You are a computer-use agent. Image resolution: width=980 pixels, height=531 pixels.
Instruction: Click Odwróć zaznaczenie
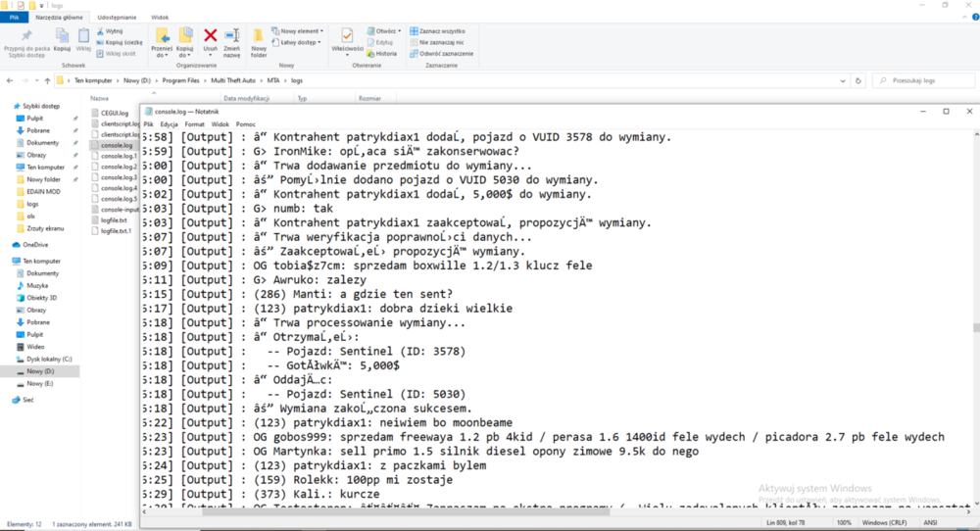pyautogui.click(x=442, y=54)
